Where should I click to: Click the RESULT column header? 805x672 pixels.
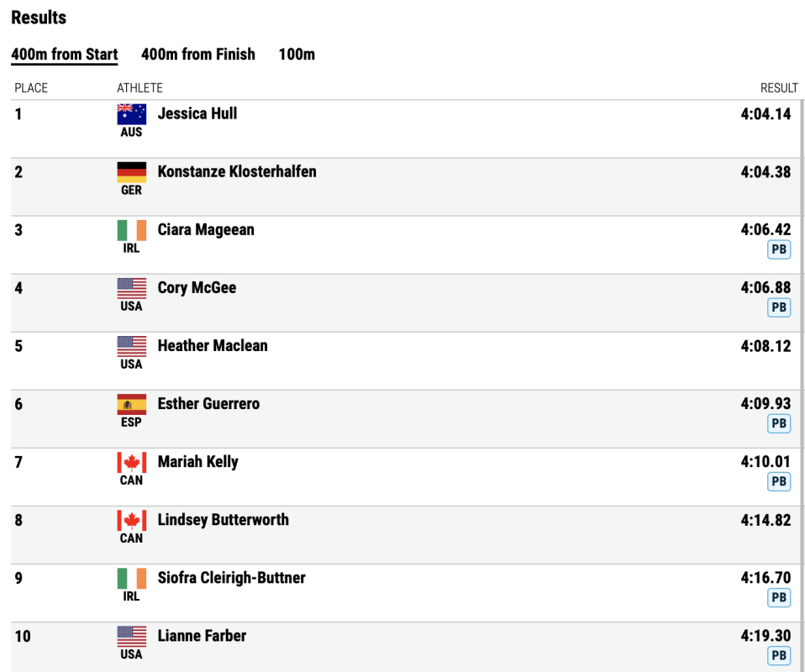pos(779,88)
